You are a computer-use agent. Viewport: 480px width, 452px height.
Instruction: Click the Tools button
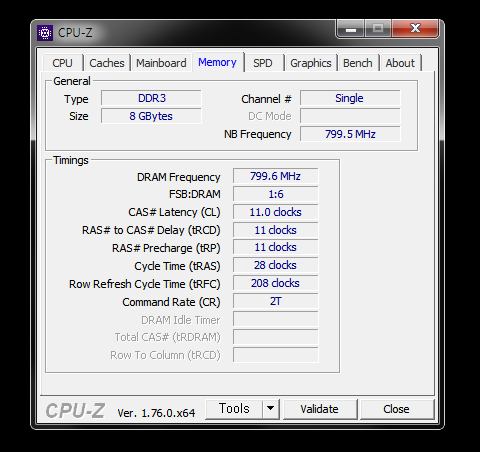click(234, 409)
